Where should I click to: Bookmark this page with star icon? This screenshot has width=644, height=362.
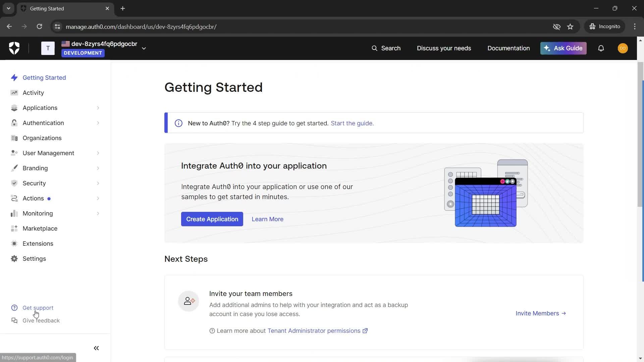tap(570, 26)
